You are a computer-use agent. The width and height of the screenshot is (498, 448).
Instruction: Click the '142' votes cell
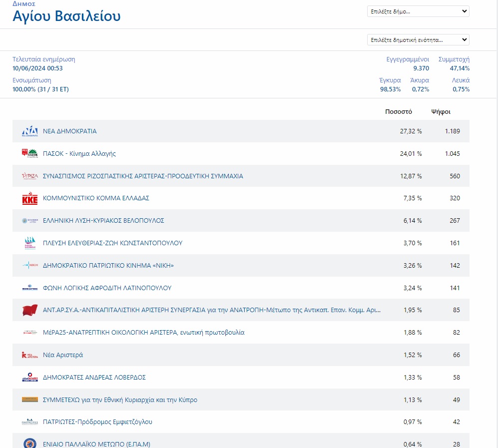coord(455,265)
